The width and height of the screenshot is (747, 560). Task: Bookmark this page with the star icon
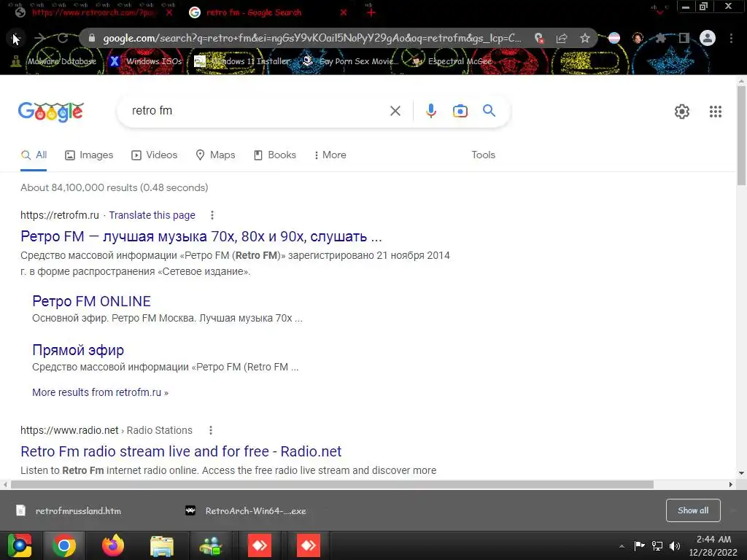(585, 38)
